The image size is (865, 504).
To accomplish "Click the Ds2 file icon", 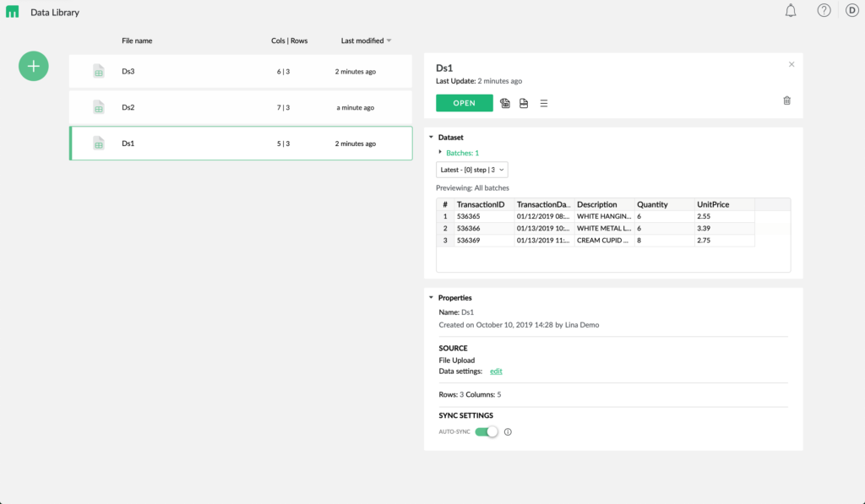I will coord(101,107).
